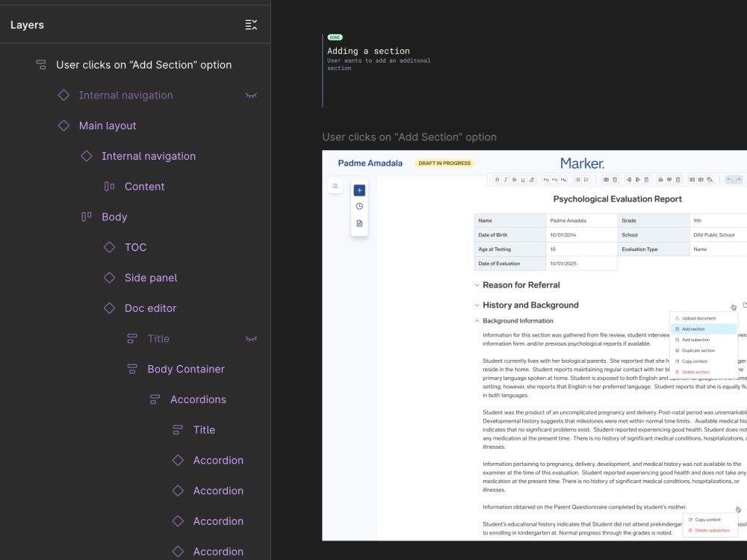Click the delete row trash icon
Viewport: 747px width, 560px height.
678,179
